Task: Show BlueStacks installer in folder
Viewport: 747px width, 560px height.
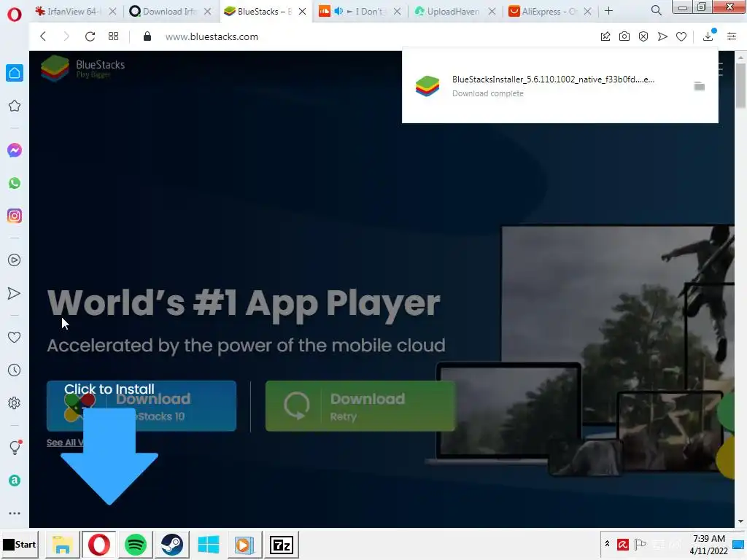Action: 700,86
